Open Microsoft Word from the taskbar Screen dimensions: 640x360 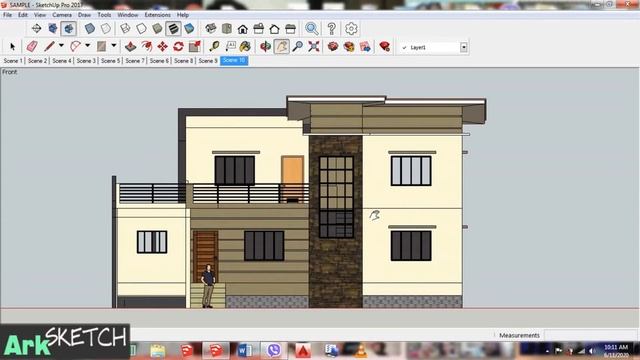pos(245,350)
